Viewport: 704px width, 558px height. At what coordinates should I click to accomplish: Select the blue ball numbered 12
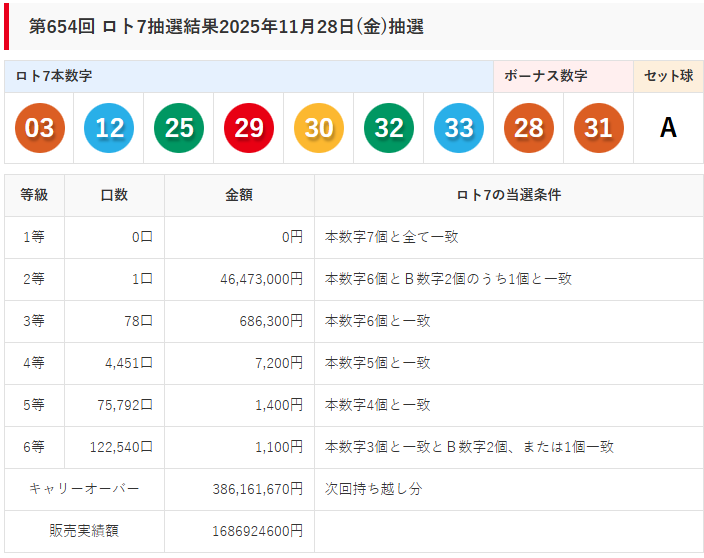tap(109, 128)
